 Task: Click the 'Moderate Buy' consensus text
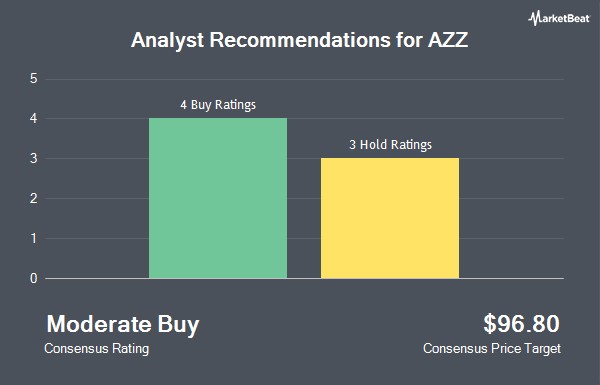tap(123, 325)
